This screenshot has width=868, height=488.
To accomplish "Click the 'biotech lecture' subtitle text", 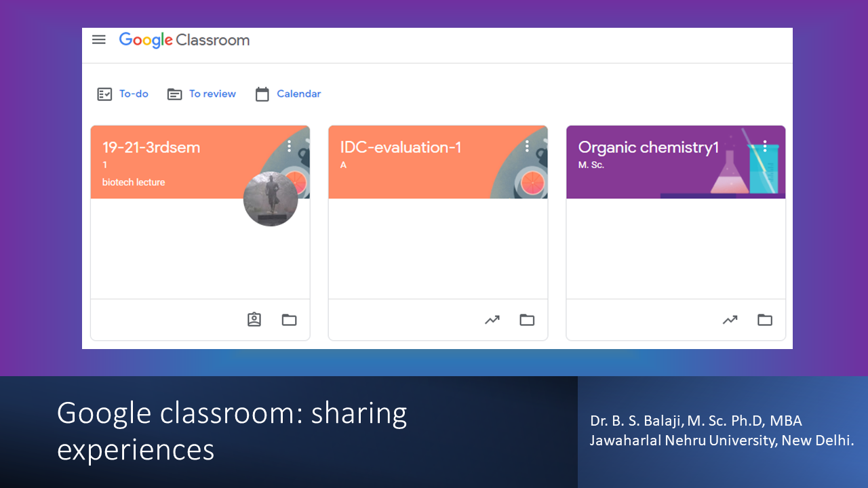I will point(134,182).
